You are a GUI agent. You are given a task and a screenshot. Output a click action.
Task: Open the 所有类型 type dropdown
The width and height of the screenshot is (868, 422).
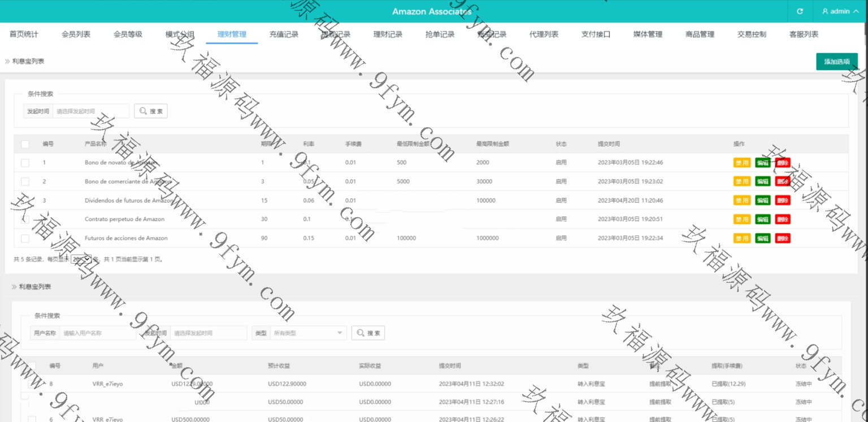308,333
